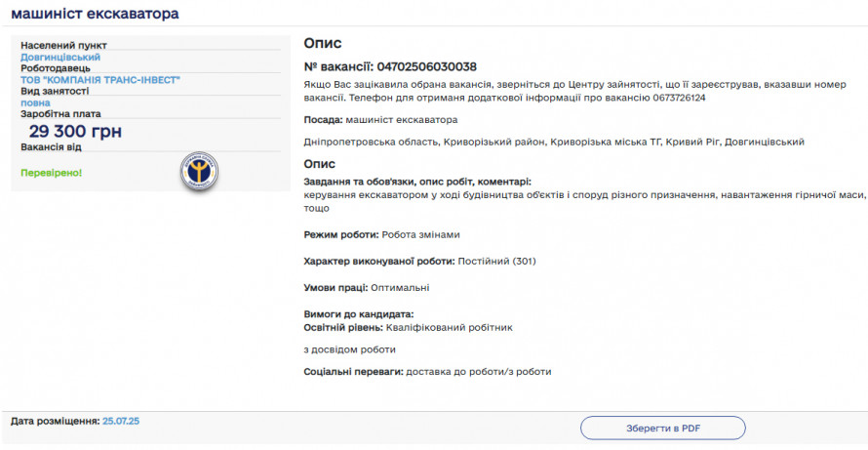Viewport: 868px width, 450px height.
Task: Click the Вимоги до кандидата heading
Action: (x=359, y=314)
